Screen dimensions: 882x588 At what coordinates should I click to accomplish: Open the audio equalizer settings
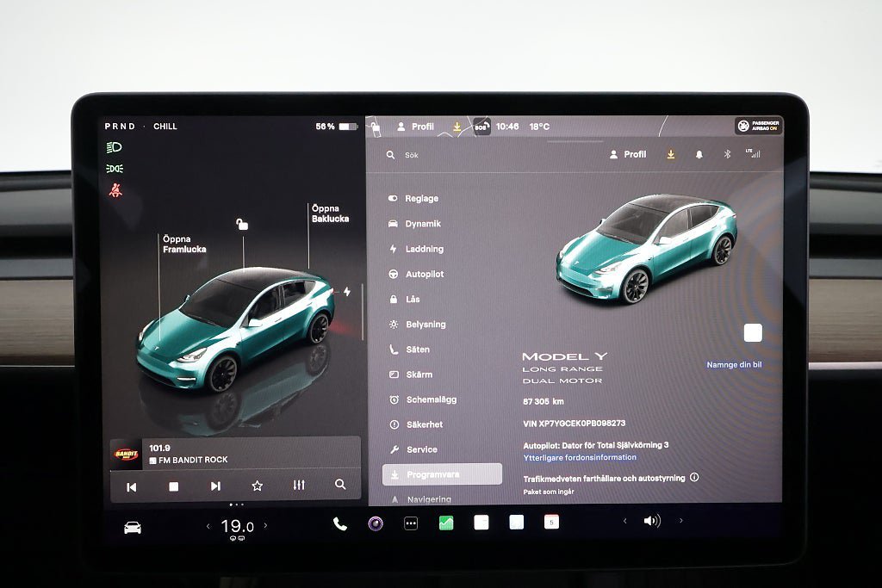pos(299,485)
